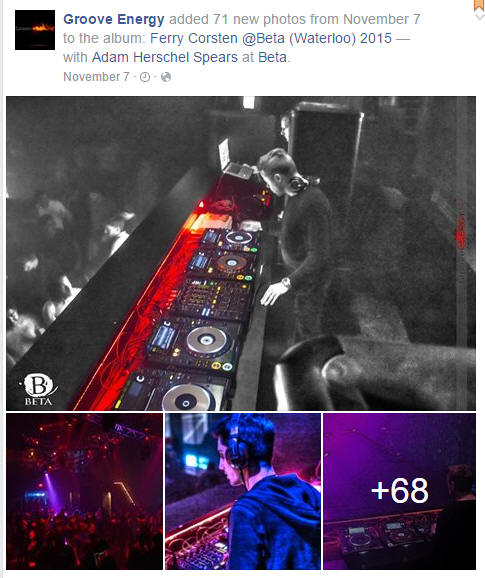
Task: Click the bottom CDJ jog wheel platter
Action: (188, 399)
